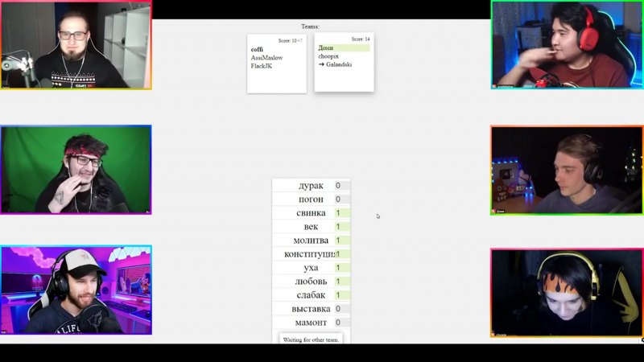The width and height of the screenshot is (644, 362).
Task: Click the word век in results
Action: tap(311, 227)
